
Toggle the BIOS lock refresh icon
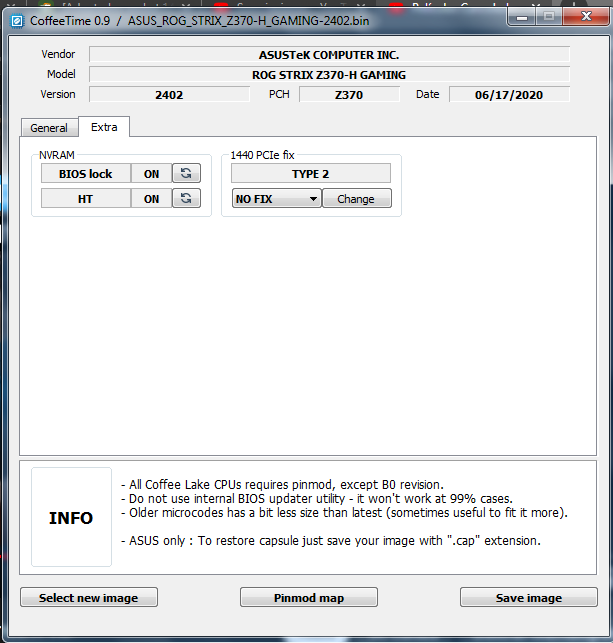(186, 173)
